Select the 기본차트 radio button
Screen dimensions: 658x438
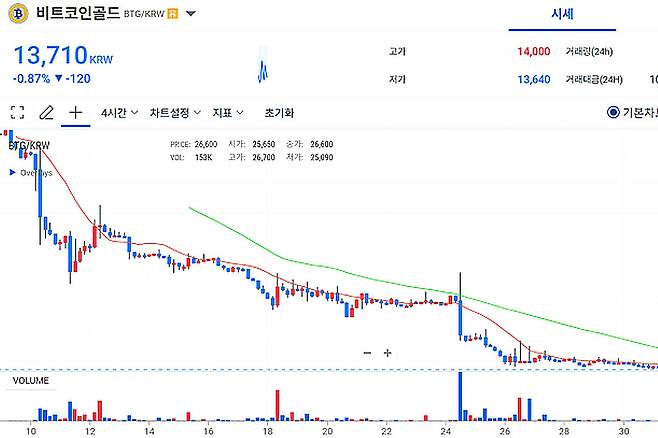pos(613,112)
